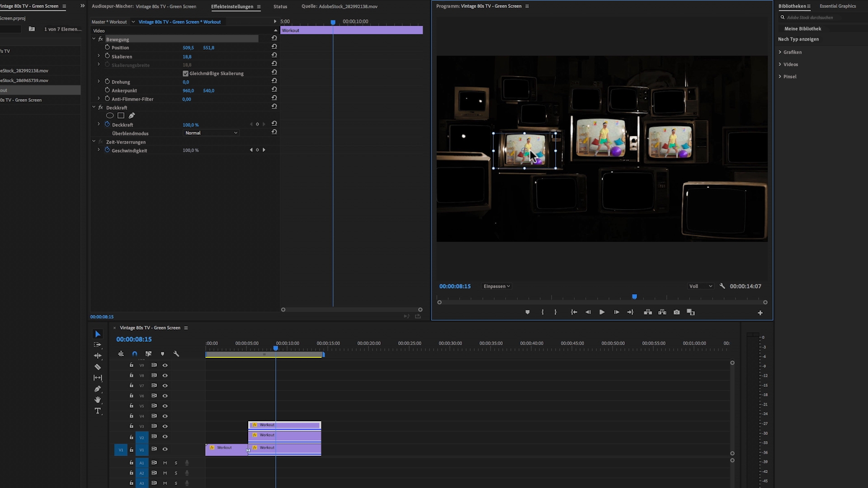Select the Hand tool

point(98,400)
